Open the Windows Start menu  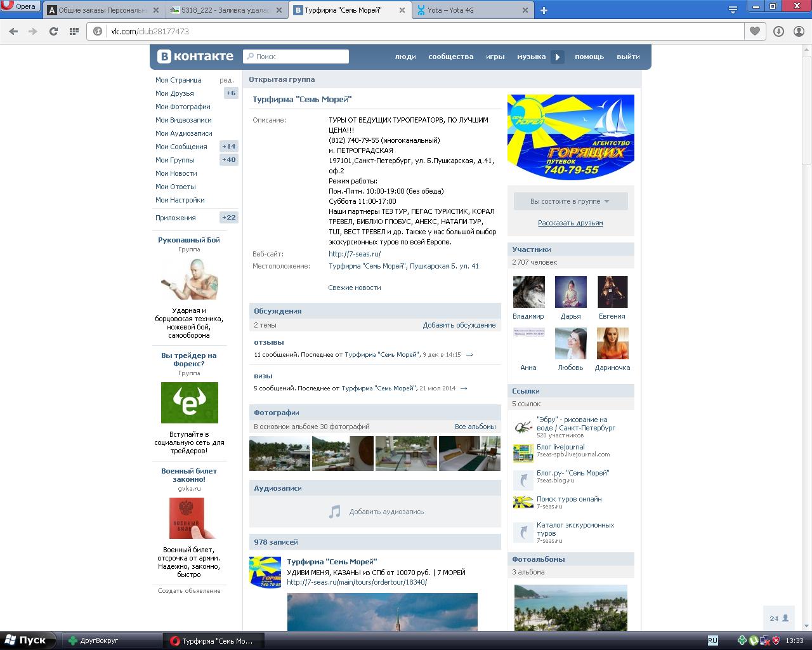pos(27,640)
